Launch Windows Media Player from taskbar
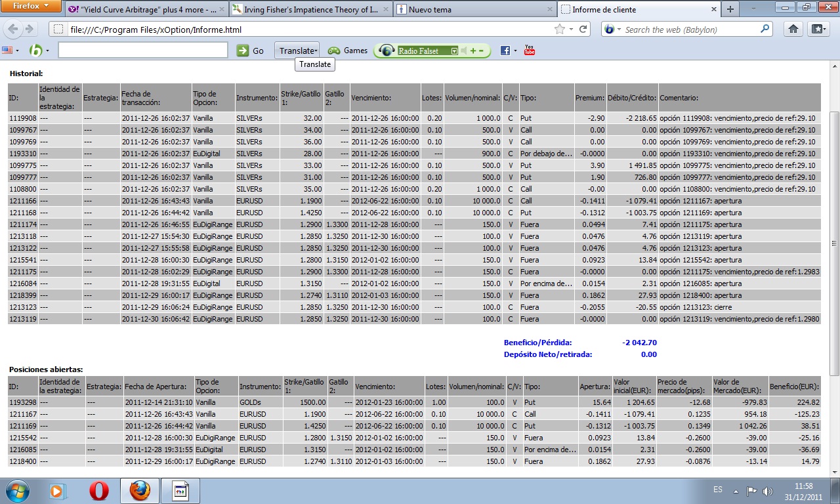The width and height of the screenshot is (840, 504). [58, 491]
